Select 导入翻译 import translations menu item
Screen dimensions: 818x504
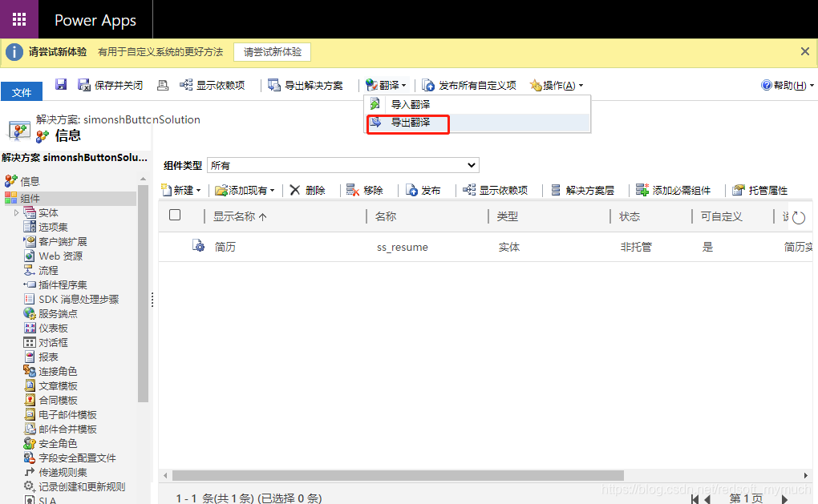coord(477,104)
